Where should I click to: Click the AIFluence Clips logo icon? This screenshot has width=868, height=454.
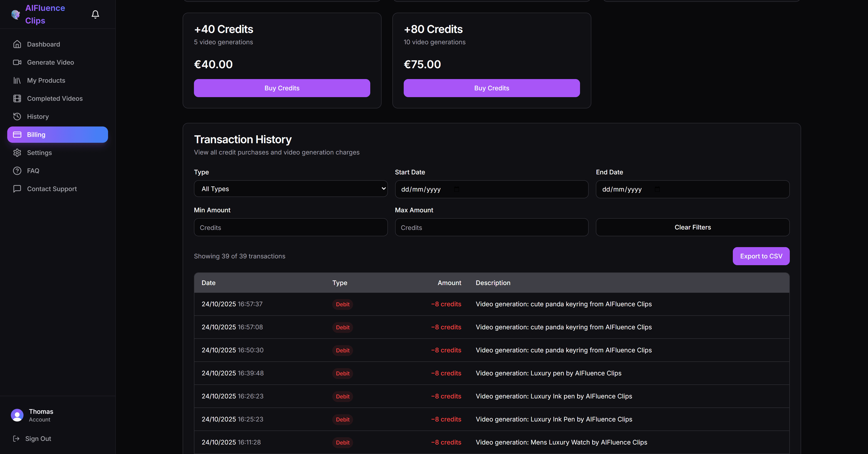point(16,14)
